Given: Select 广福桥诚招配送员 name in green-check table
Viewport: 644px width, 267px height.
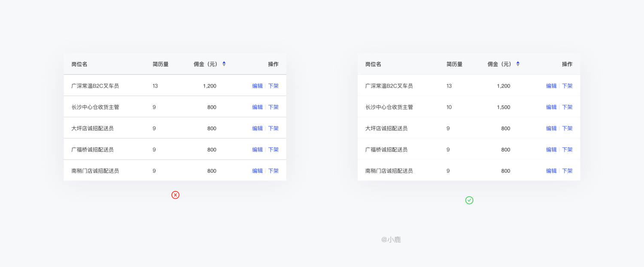Looking at the screenshot, I should tap(387, 150).
